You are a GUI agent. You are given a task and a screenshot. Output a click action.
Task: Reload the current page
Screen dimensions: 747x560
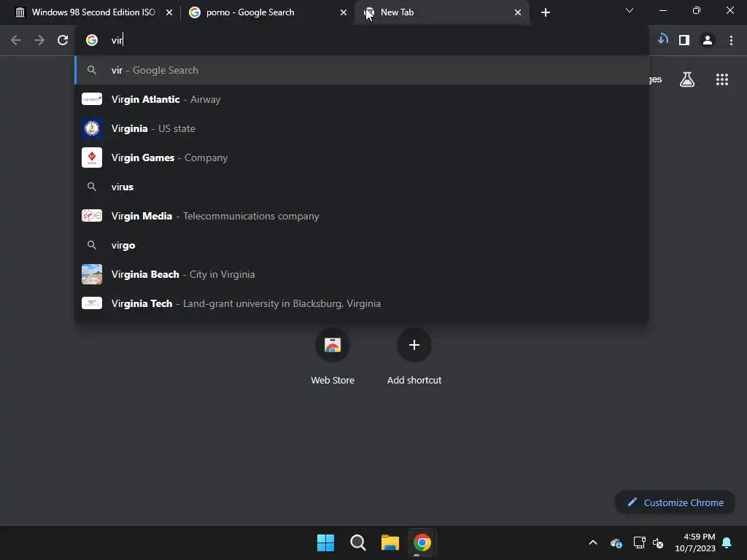[x=63, y=41]
